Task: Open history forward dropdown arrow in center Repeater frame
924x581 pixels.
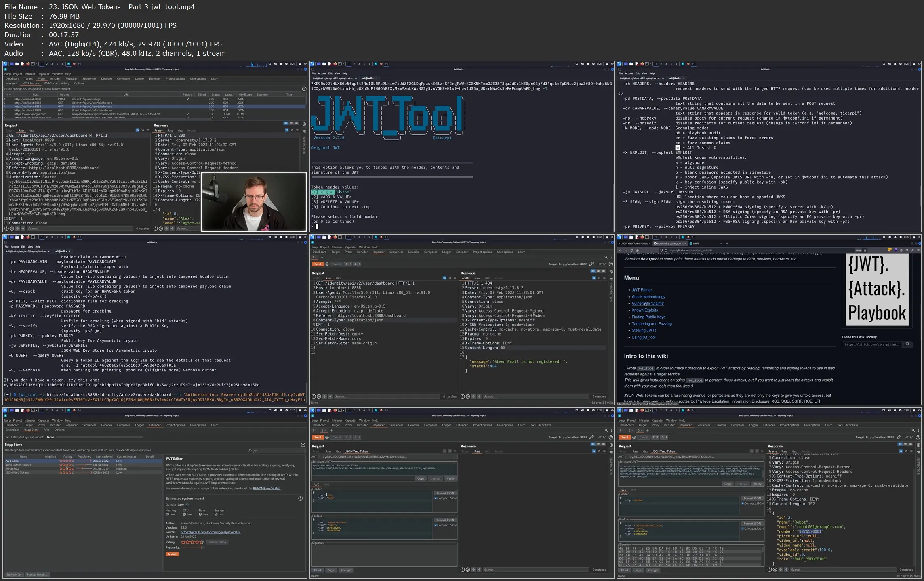Action: pyautogui.click(x=359, y=264)
